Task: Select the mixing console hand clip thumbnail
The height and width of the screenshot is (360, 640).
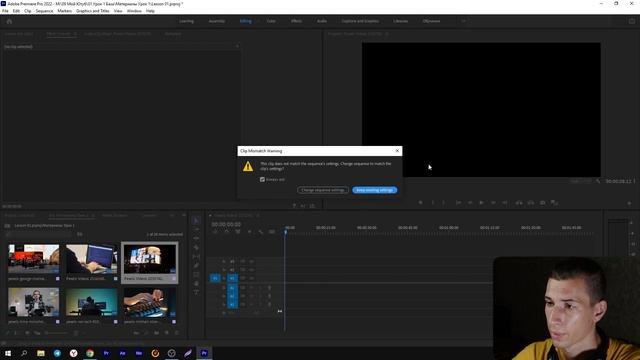Action: pos(150,302)
